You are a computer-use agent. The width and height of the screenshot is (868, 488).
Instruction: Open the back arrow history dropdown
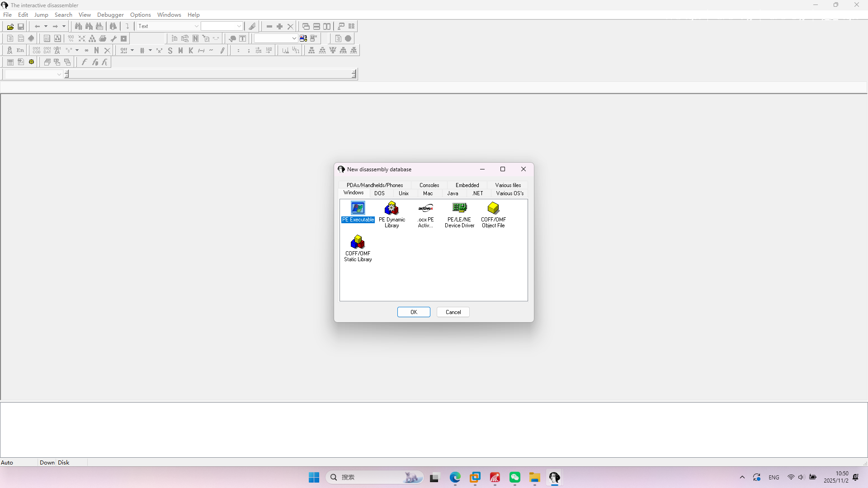tap(46, 27)
